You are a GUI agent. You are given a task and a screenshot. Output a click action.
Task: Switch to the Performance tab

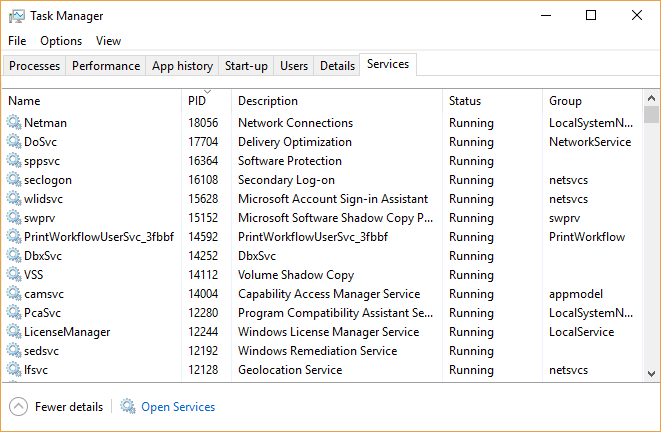click(106, 66)
